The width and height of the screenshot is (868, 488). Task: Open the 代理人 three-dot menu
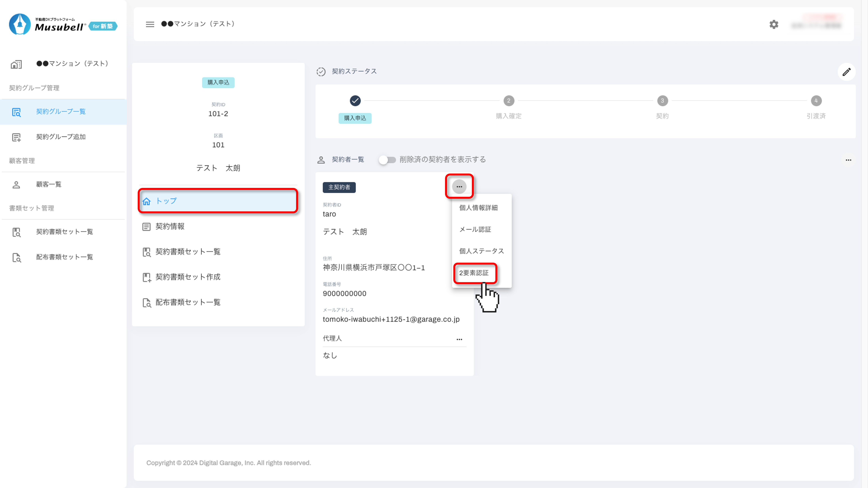pyautogui.click(x=459, y=339)
